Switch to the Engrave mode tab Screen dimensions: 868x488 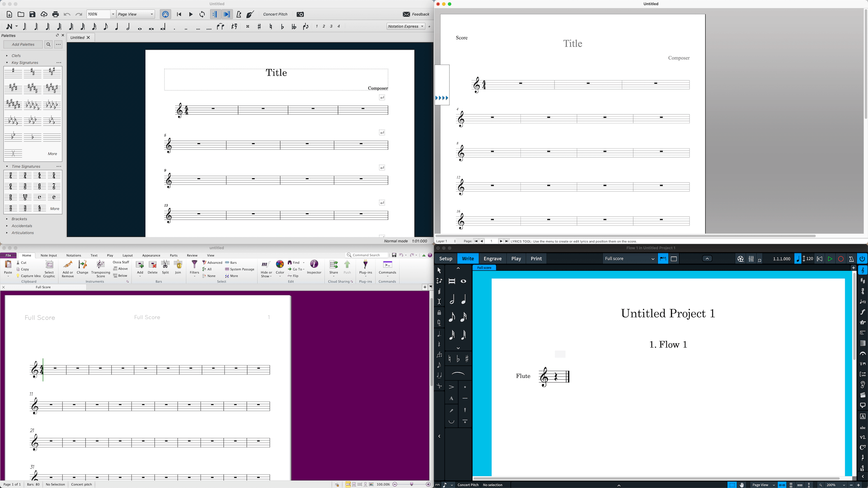pos(492,259)
